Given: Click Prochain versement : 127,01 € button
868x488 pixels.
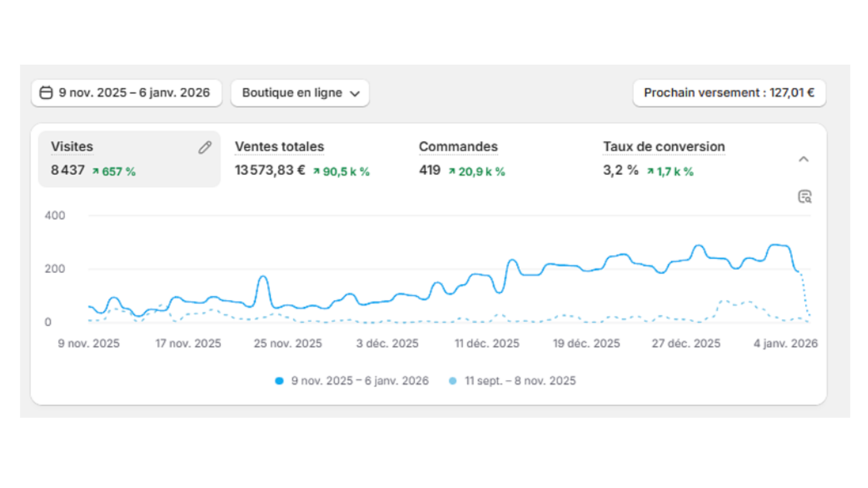Looking at the screenshot, I should click(x=729, y=93).
